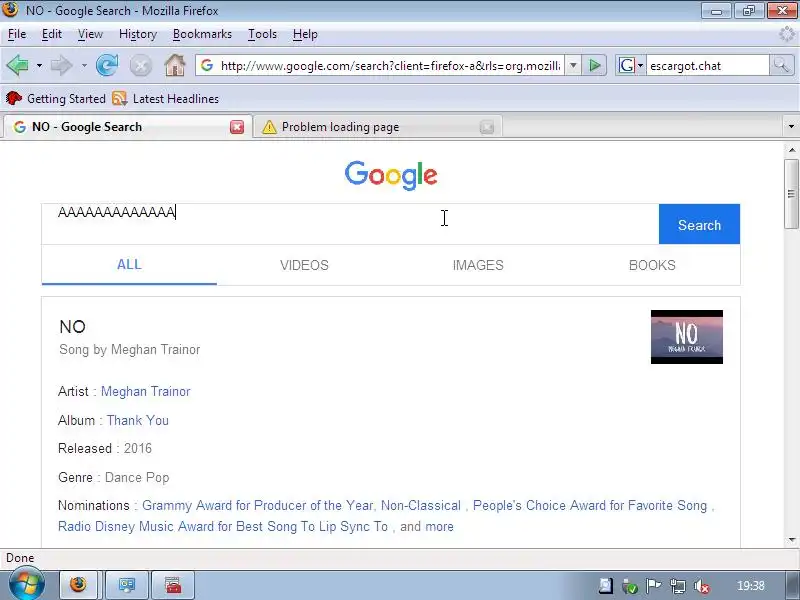The image size is (800, 600).
Task: Click the 'Dance Pop' genre text
Action: click(137, 478)
